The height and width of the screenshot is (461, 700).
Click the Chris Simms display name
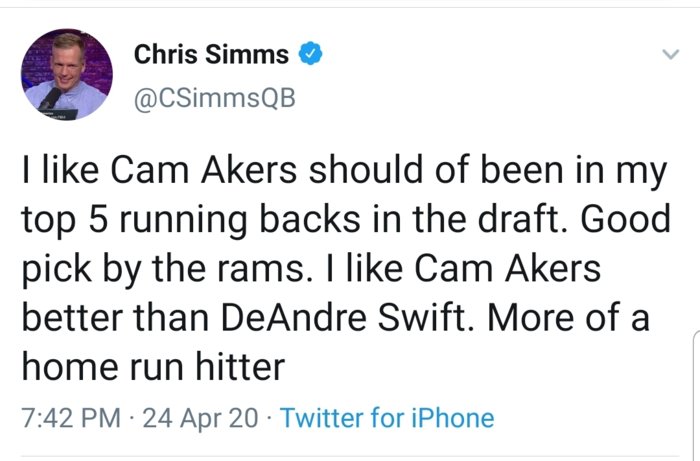[211, 55]
